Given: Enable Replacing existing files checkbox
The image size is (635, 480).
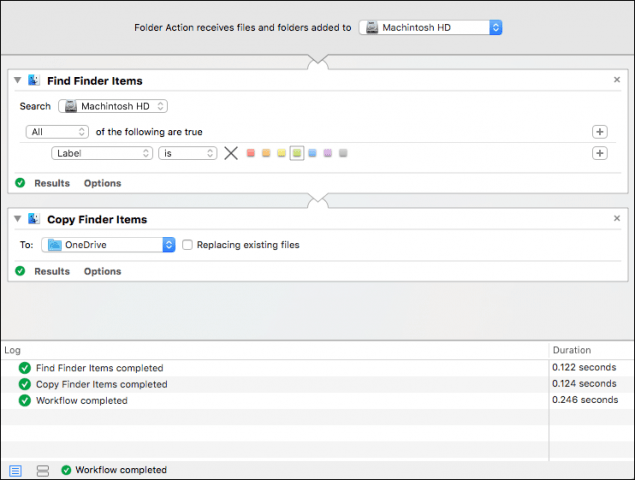Looking at the screenshot, I should coord(187,244).
